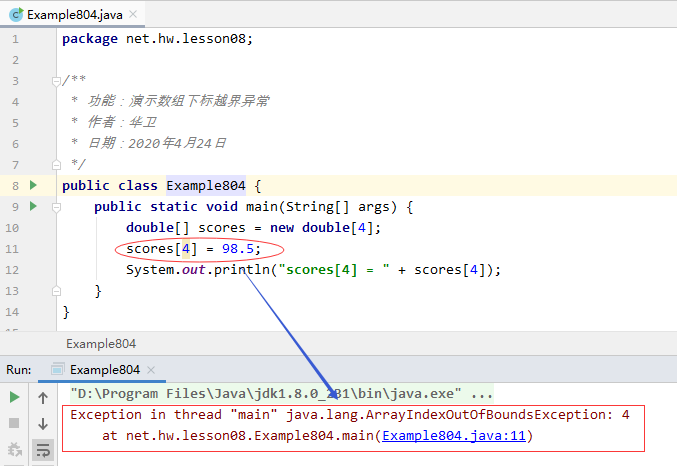Collapse the method end fold marker at line 13
Image resolution: width=677 pixels, height=466 pixels.
56,291
